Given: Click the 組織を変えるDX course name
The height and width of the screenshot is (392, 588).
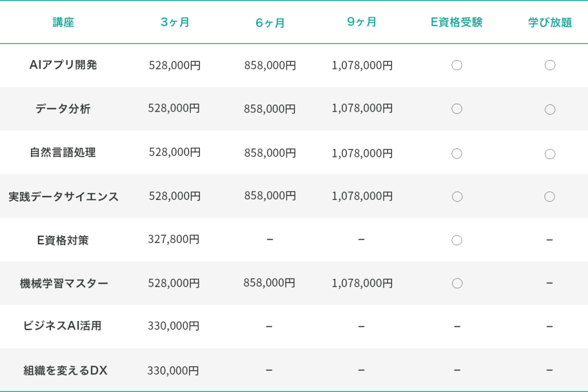Looking at the screenshot, I should pos(65,370).
